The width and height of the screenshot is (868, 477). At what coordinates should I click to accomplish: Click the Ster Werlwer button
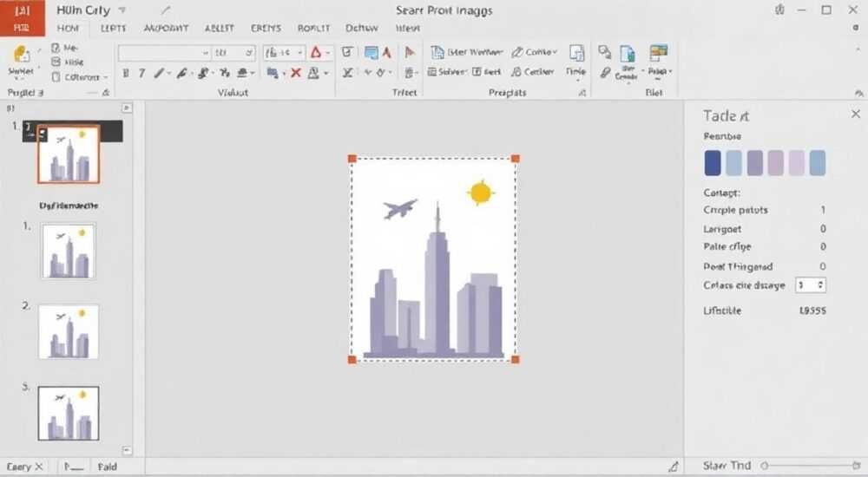pos(468,52)
